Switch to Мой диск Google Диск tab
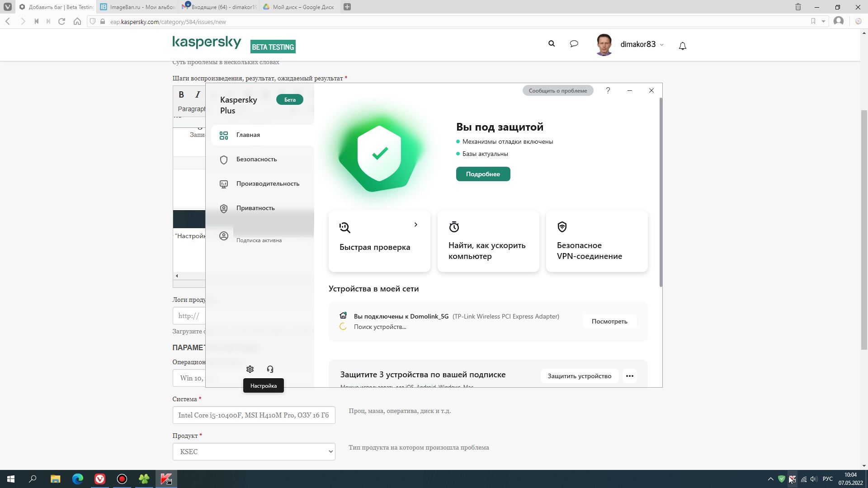Viewport: 868px width, 488px height. [300, 7]
